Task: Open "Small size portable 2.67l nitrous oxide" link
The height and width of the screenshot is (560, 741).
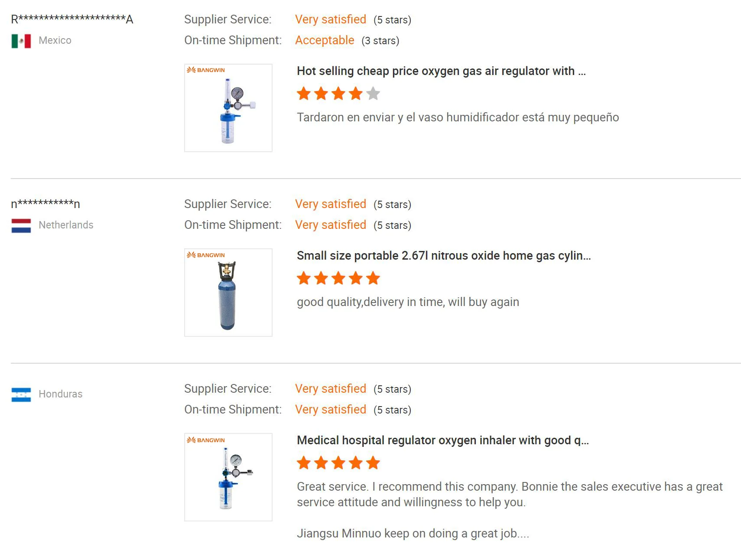Action: 443,256
